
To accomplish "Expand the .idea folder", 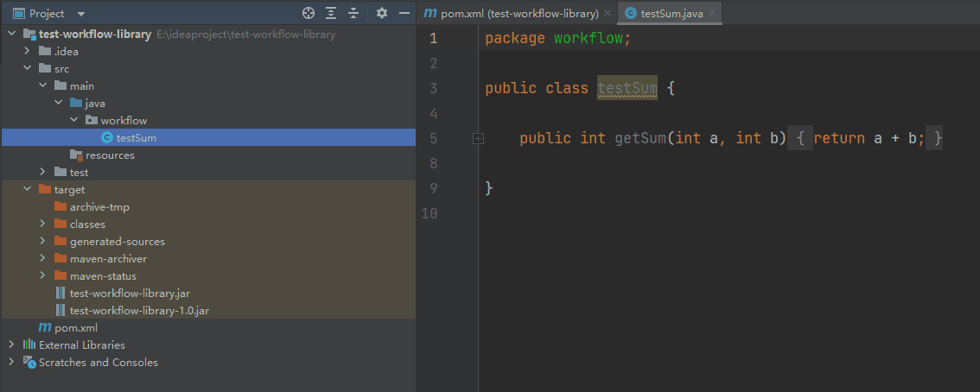I will pyautogui.click(x=28, y=52).
